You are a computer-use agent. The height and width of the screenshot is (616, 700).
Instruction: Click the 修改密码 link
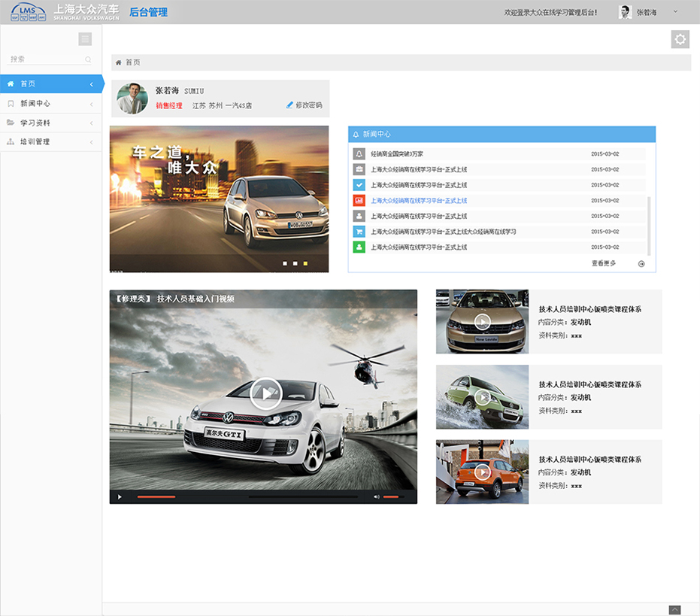(305, 105)
